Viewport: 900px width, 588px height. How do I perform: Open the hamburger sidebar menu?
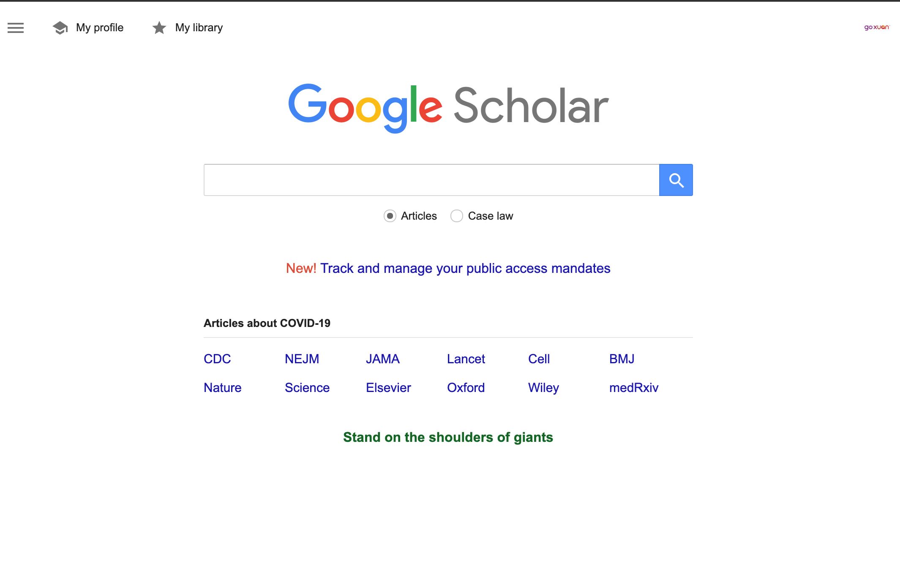pos(16,28)
